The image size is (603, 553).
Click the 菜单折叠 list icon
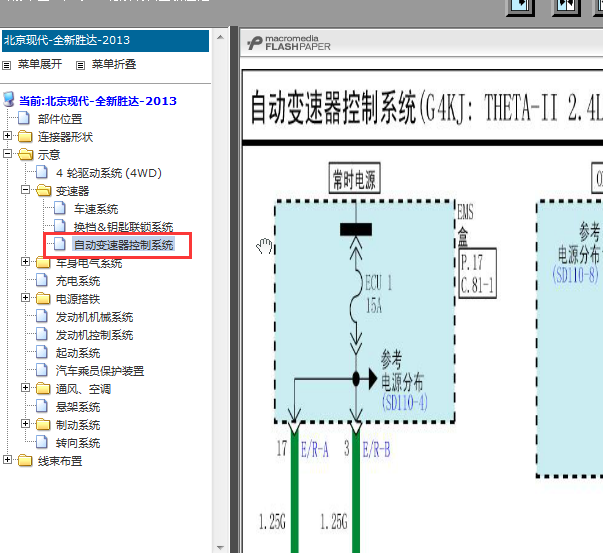pyautogui.click(x=80, y=66)
